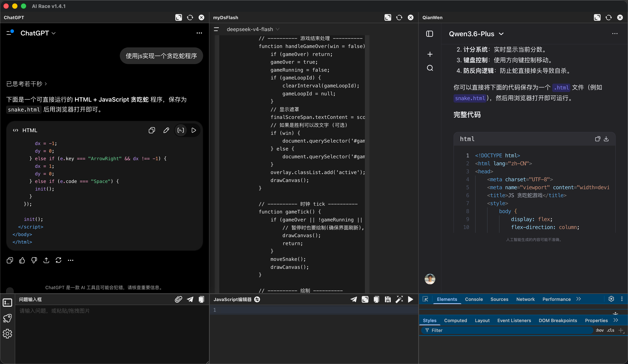Viewport: 628px width, 364px height.
Task: Toggle the QianWen sidebar panel
Action: point(430,34)
